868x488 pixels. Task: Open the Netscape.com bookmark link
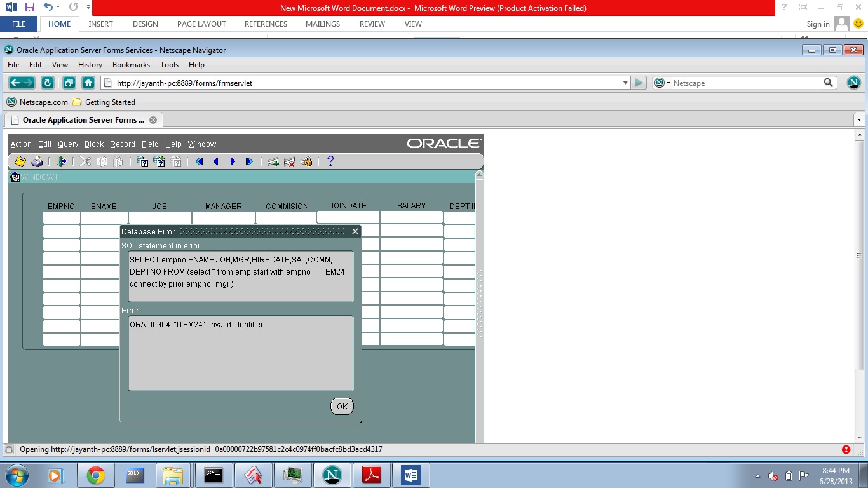point(37,102)
